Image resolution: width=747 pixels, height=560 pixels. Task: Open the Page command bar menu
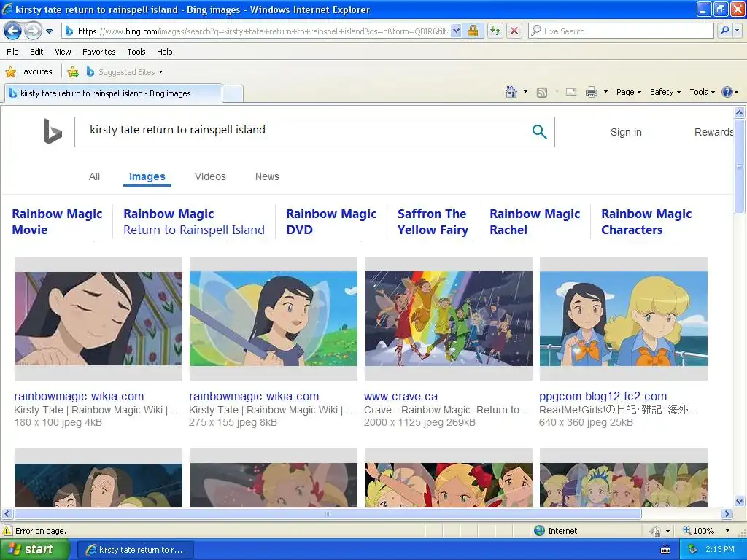click(629, 93)
